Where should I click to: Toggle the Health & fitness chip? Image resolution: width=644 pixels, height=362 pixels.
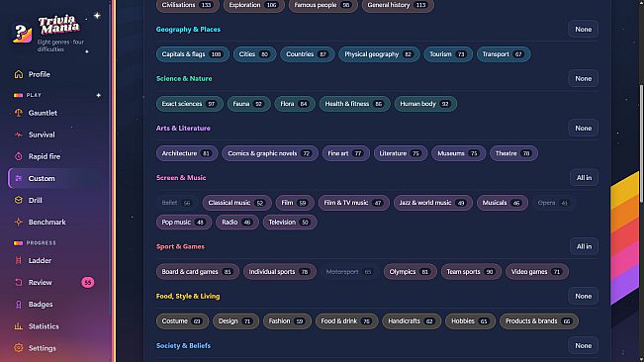354,104
